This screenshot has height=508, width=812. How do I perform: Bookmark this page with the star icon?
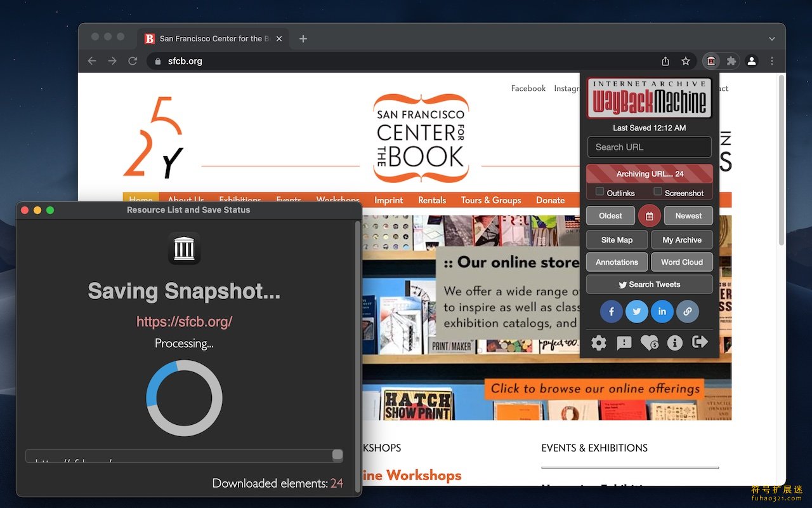click(x=686, y=61)
